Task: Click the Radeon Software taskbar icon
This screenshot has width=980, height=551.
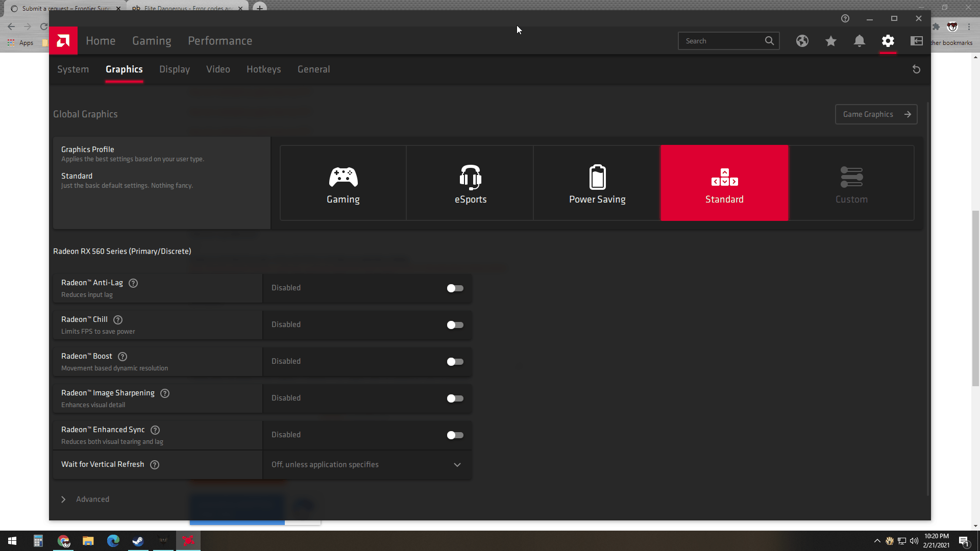Action: click(188, 541)
